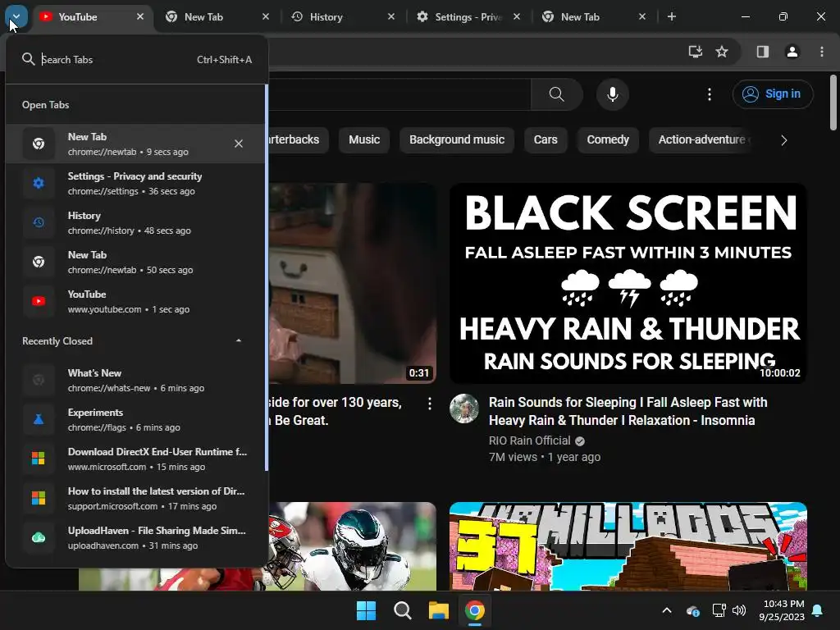Open the football players video thumbnail
The width and height of the screenshot is (840, 630).
(353, 546)
